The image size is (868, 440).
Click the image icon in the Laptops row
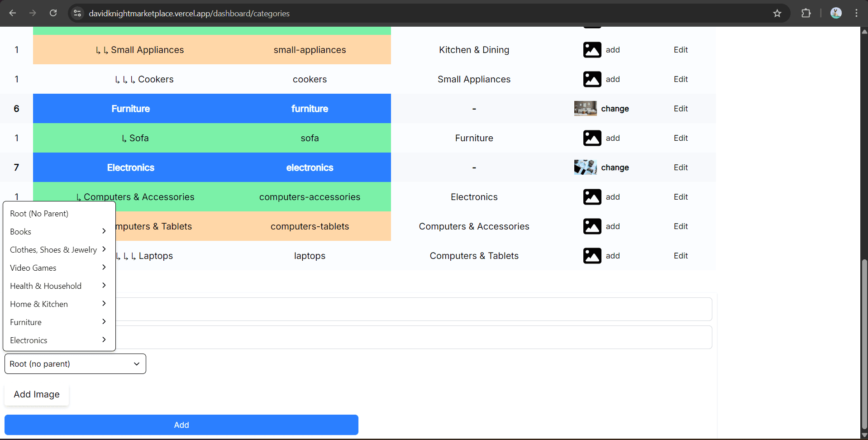coord(592,256)
